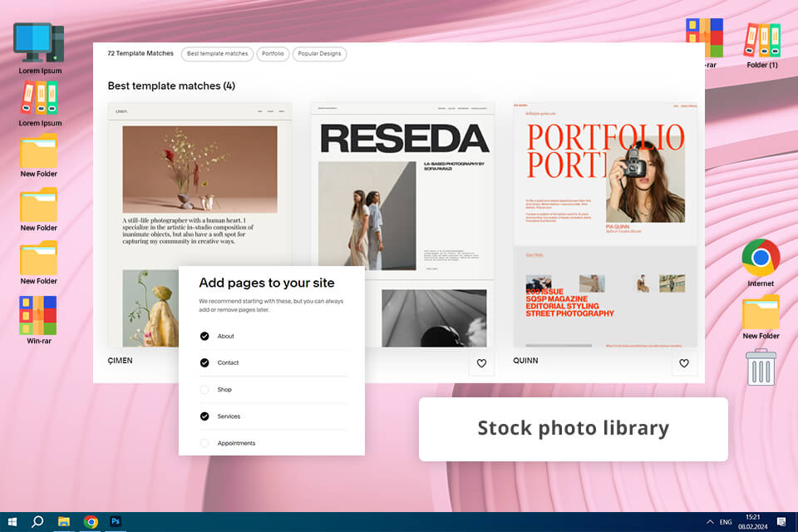
Task: Favorite the Reseda template with the heart
Action: pyautogui.click(x=481, y=363)
